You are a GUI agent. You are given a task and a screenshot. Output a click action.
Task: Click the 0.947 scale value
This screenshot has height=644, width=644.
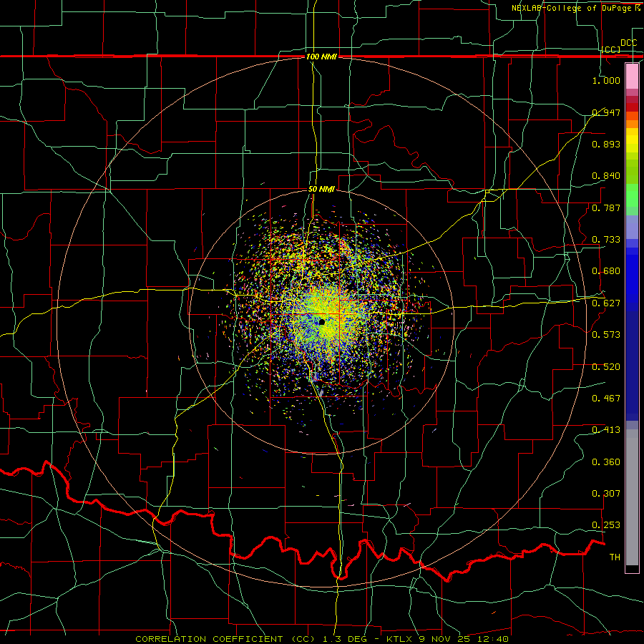click(x=606, y=112)
